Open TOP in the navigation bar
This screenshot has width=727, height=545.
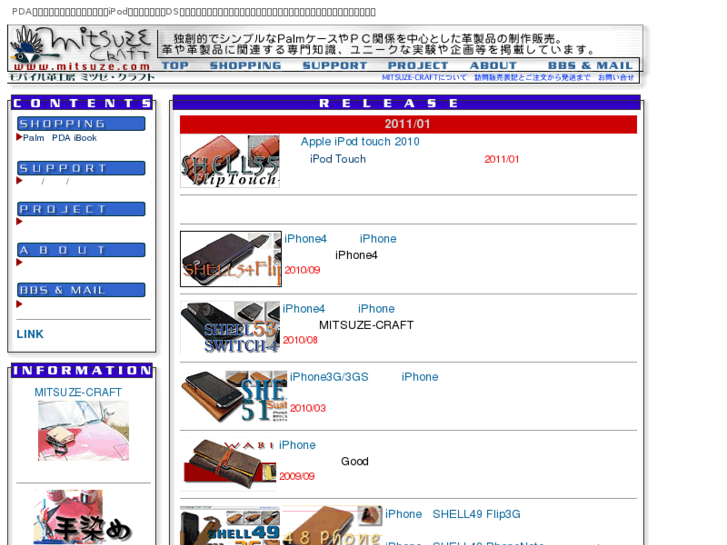pos(175,66)
